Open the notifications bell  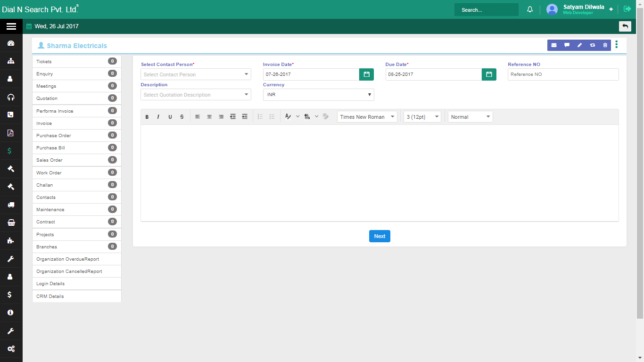530,9
